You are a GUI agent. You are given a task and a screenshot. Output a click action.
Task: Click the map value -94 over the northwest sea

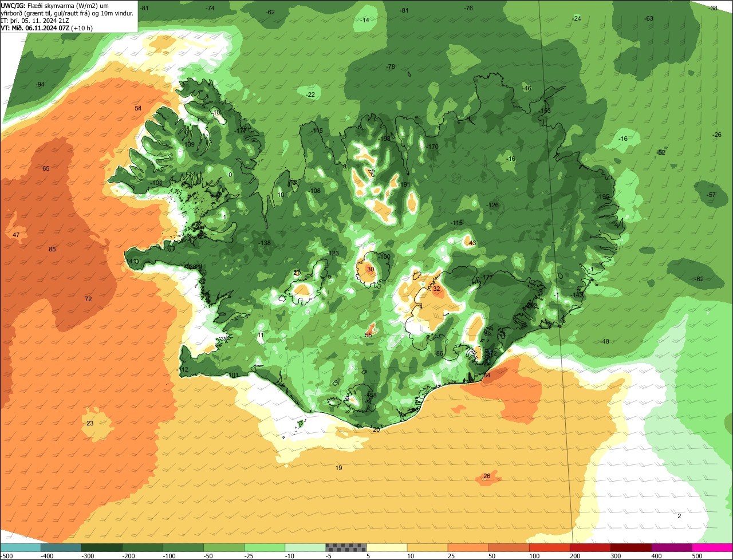pos(40,85)
